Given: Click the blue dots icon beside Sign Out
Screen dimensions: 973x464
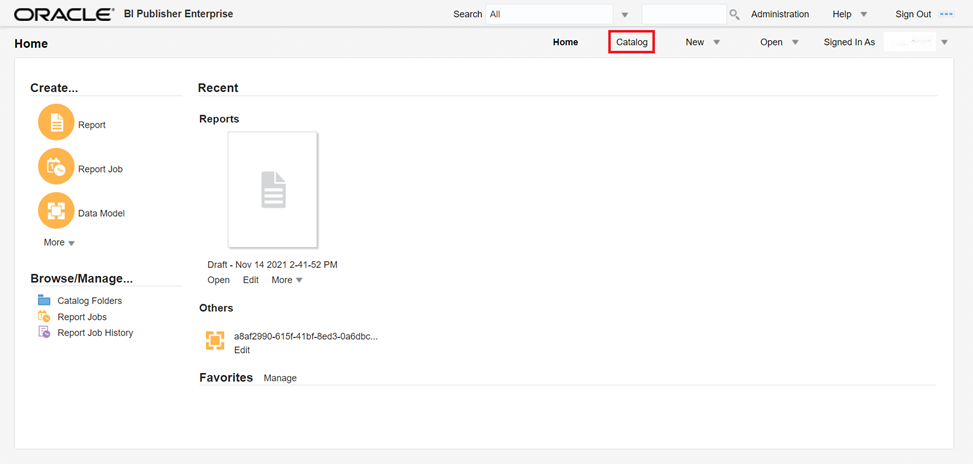Looking at the screenshot, I should pyautogui.click(x=946, y=14).
